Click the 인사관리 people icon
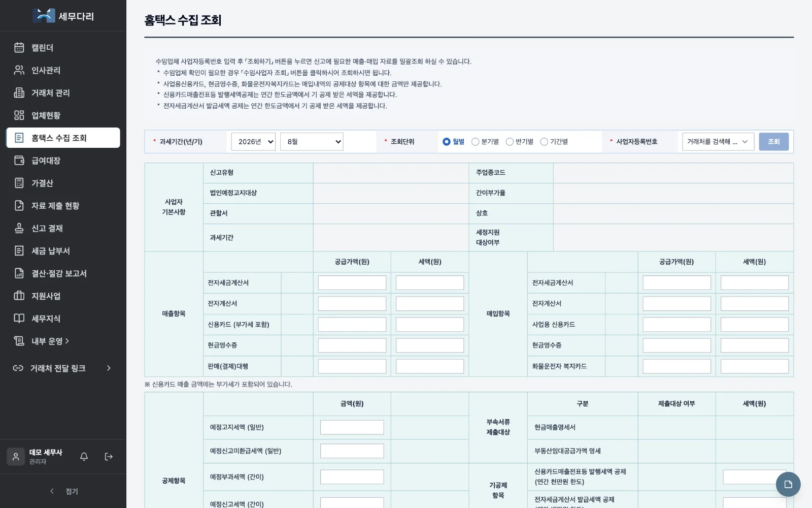The width and height of the screenshot is (812, 508). [x=19, y=70]
